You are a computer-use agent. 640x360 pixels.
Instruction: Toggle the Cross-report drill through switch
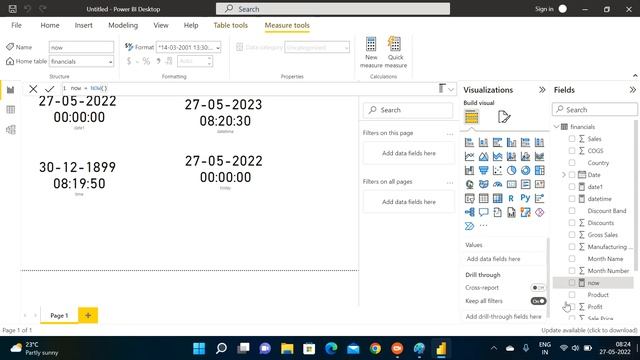coord(538,288)
